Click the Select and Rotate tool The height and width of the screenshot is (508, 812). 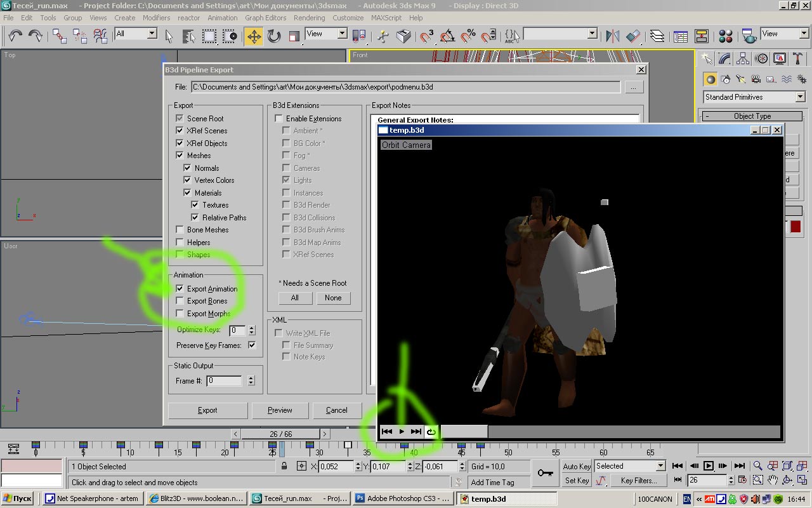tap(274, 36)
